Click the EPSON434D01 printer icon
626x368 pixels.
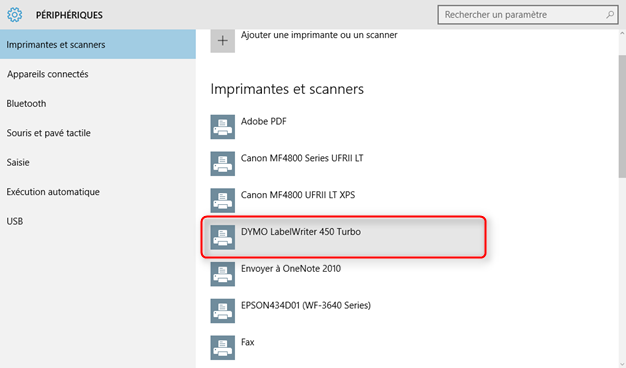(x=223, y=311)
